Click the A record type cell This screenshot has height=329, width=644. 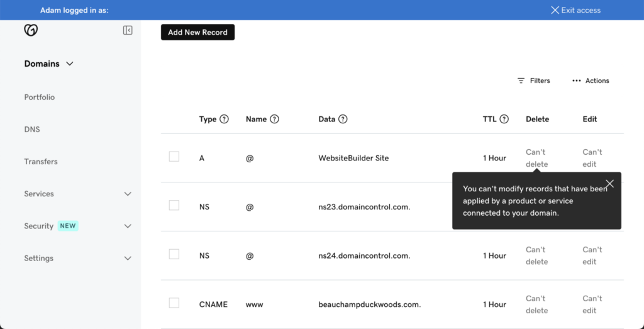pyautogui.click(x=202, y=158)
